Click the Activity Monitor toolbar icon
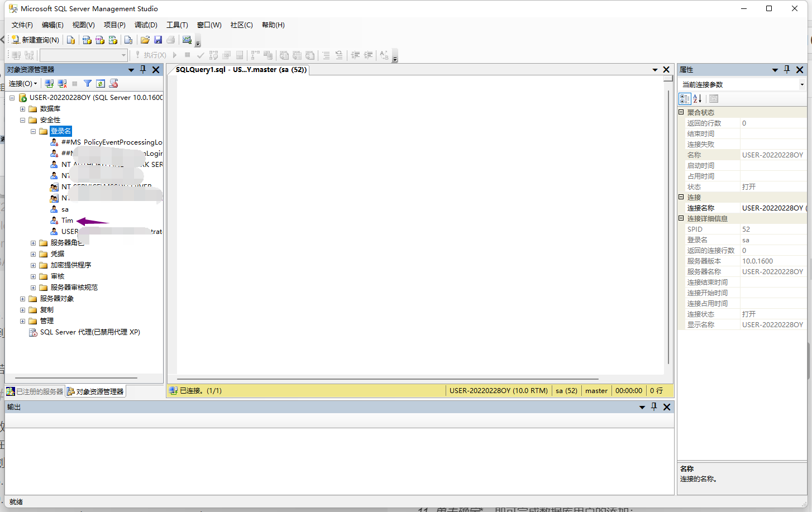 (187, 40)
